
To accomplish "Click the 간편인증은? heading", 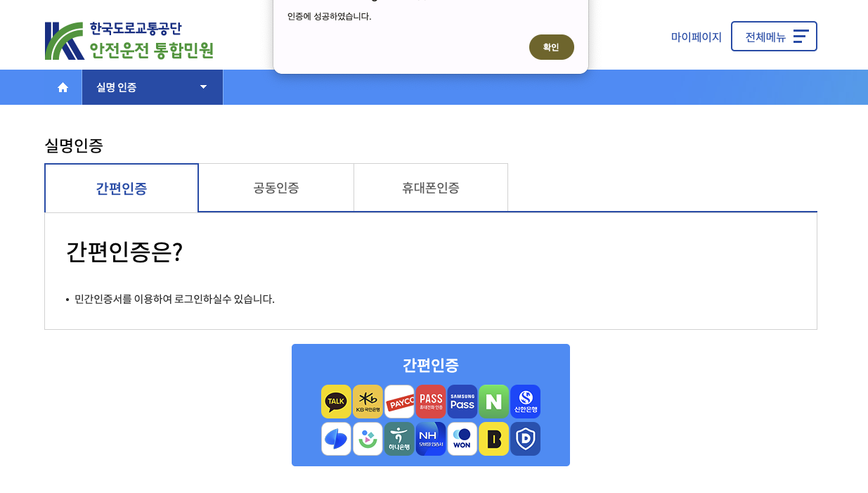I will pos(124,252).
